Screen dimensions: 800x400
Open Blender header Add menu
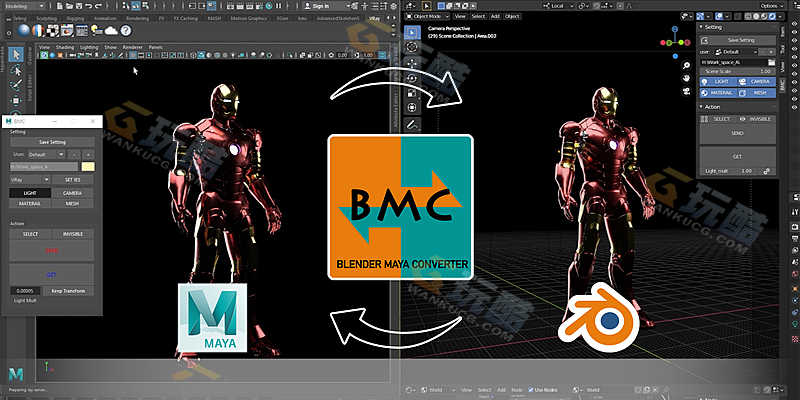coord(495,16)
